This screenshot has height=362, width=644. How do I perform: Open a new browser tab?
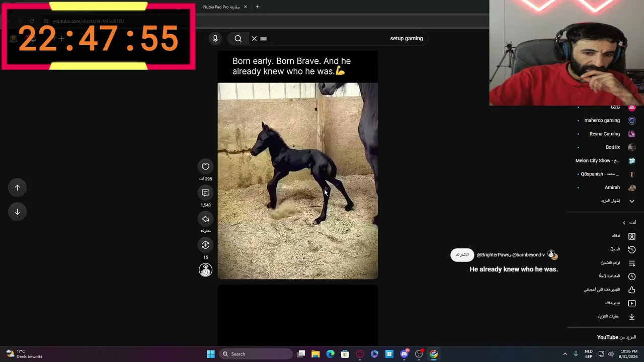pyautogui.click(x=257, y=7)
